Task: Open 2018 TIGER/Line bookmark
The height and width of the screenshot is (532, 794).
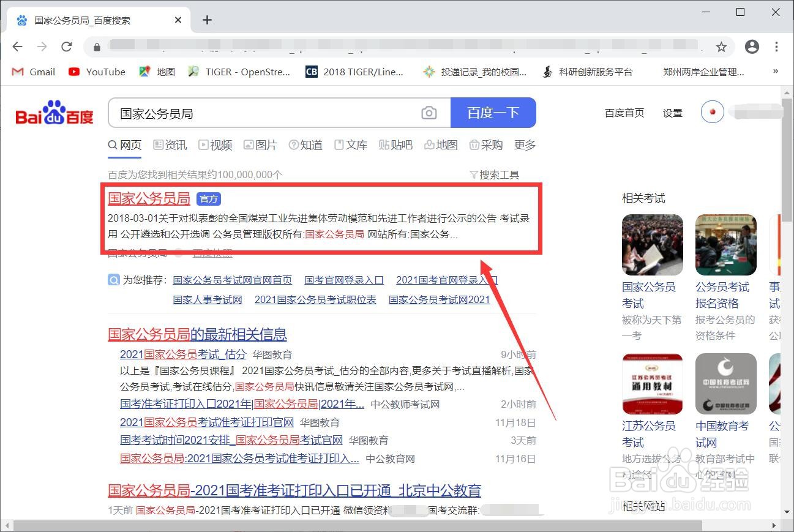Action: point(354,72)
